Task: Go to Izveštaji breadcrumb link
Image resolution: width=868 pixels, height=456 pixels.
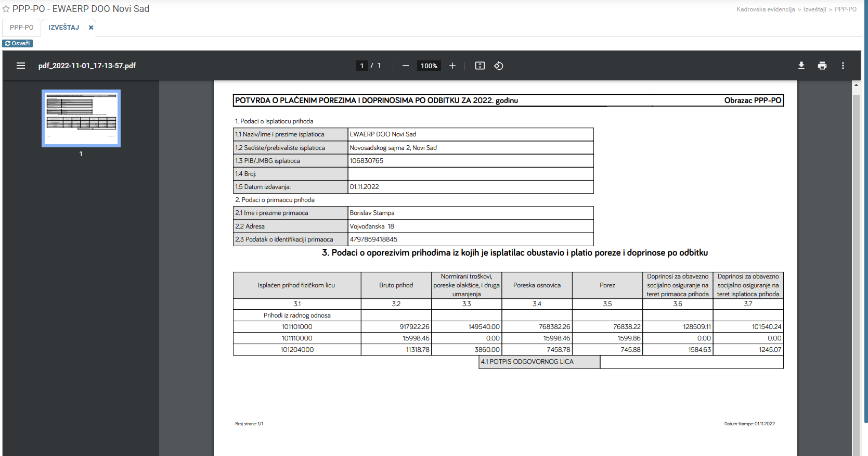Action: (814, 9)
